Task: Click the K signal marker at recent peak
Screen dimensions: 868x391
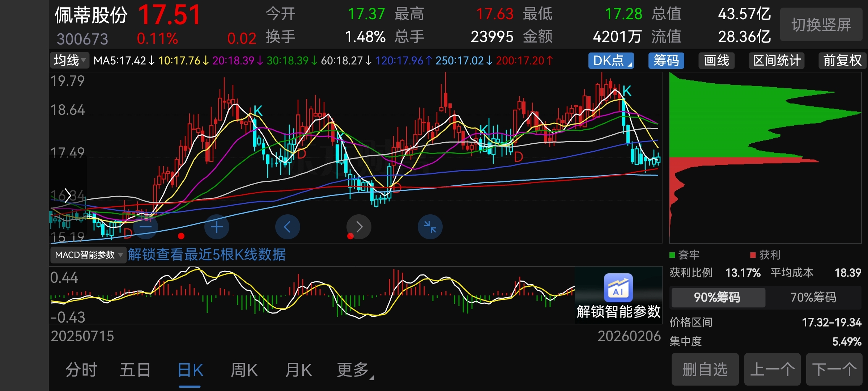Action: click(x=627, y=91)
